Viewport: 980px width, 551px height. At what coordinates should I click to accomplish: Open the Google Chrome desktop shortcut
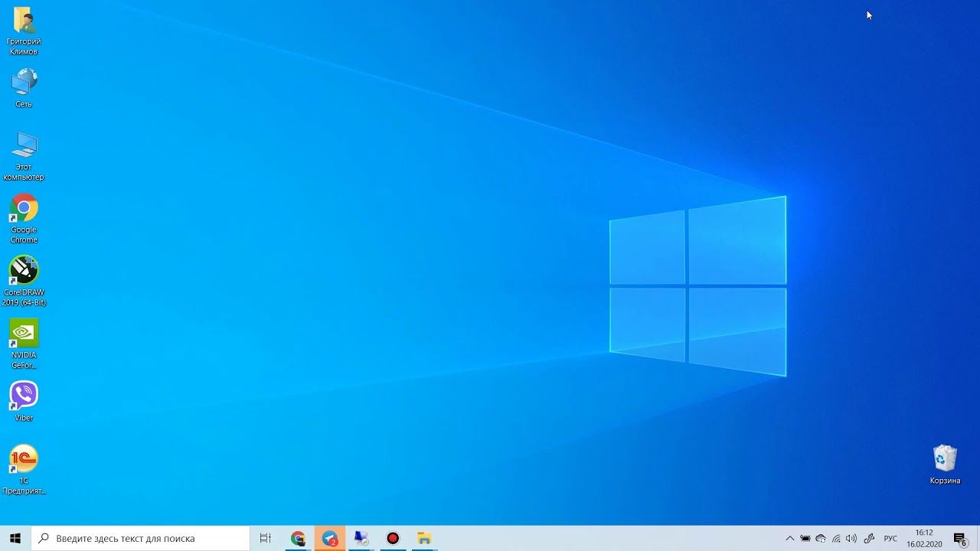click(24, 209)
